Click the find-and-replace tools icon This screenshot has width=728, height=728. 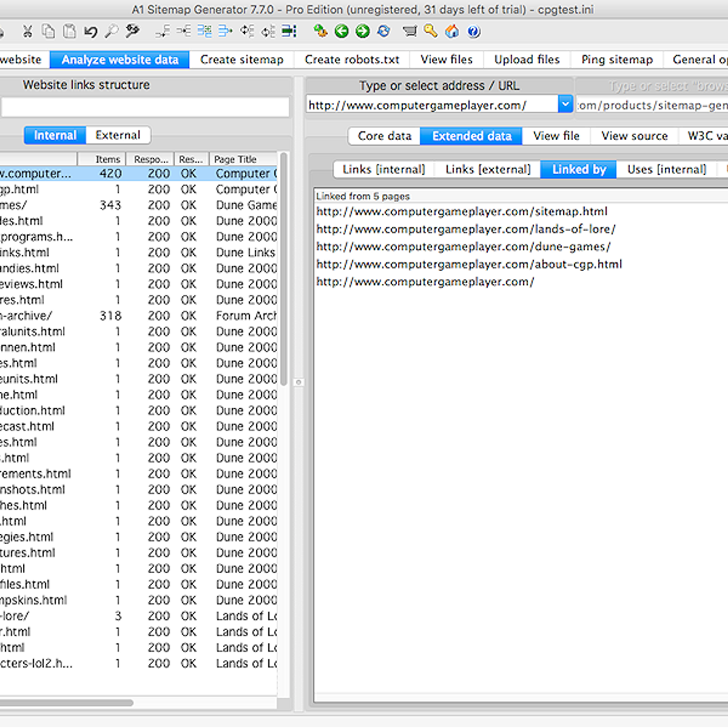coord(132,31)
